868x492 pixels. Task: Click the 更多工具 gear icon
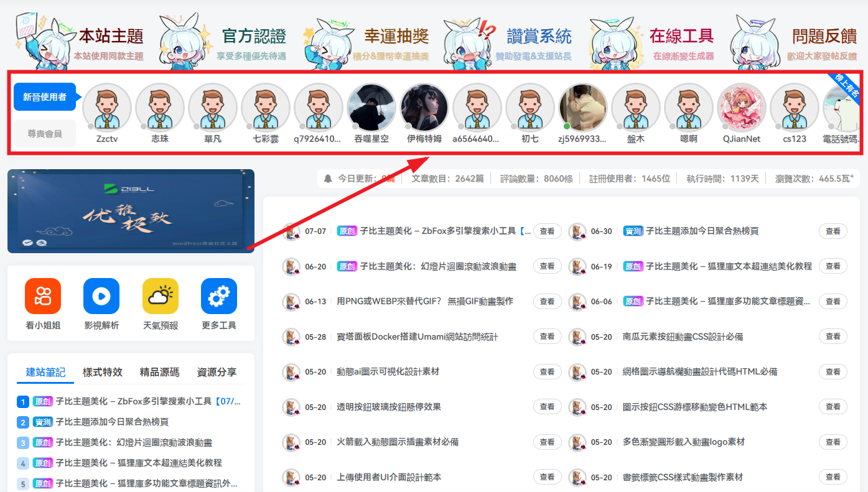click(218, 296)
